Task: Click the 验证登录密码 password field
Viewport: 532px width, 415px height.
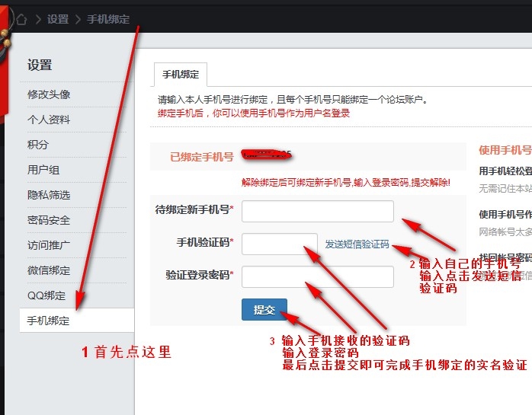Action: pos(317,276)
